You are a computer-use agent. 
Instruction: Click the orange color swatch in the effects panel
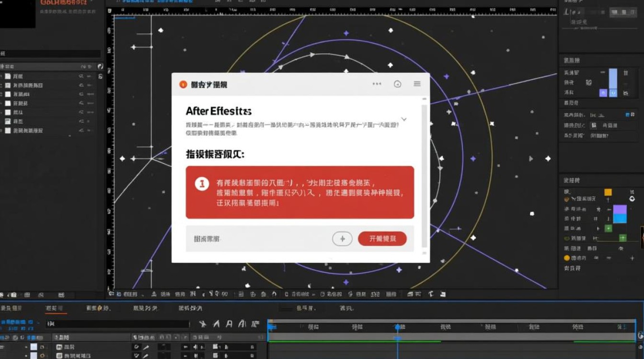(x=609, y=192)
